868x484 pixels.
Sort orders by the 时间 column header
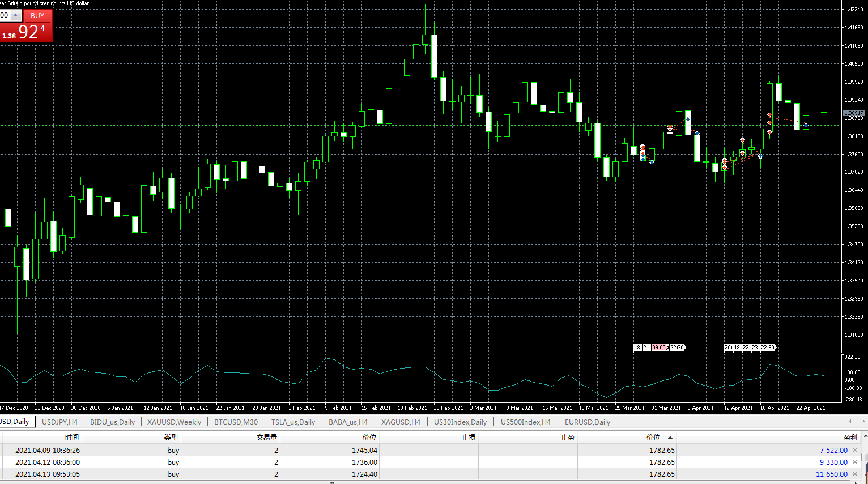(x=72, y=437)
